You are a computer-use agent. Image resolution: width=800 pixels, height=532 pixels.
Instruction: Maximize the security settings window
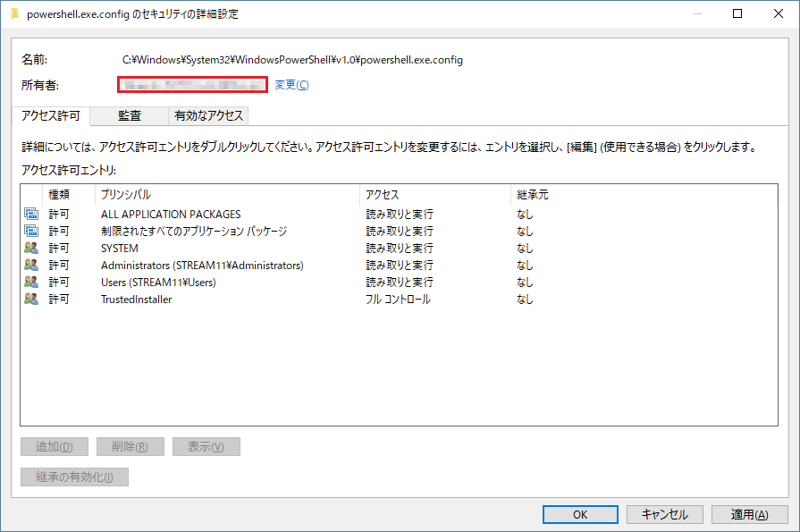coord(737,14)
